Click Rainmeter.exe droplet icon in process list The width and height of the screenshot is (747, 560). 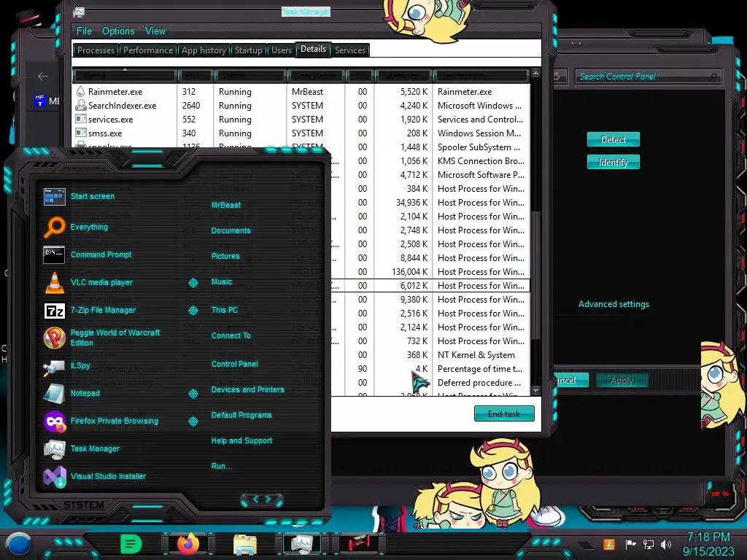tap(80, 91)
